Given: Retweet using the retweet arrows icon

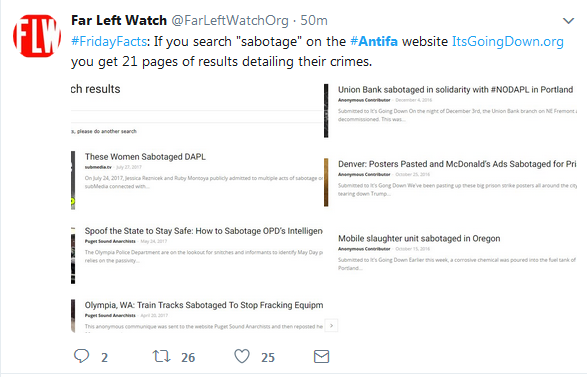Looking at the screenshot, I should [161, 356].
